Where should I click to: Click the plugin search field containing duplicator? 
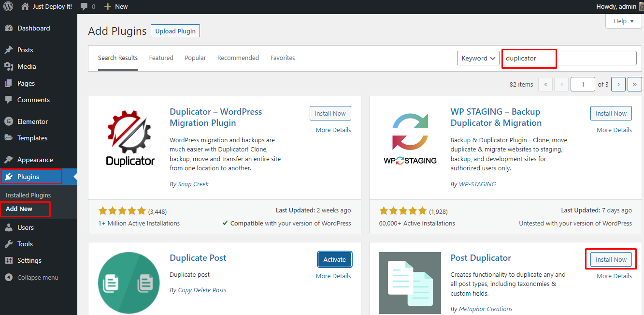click(x=569, y=58)
